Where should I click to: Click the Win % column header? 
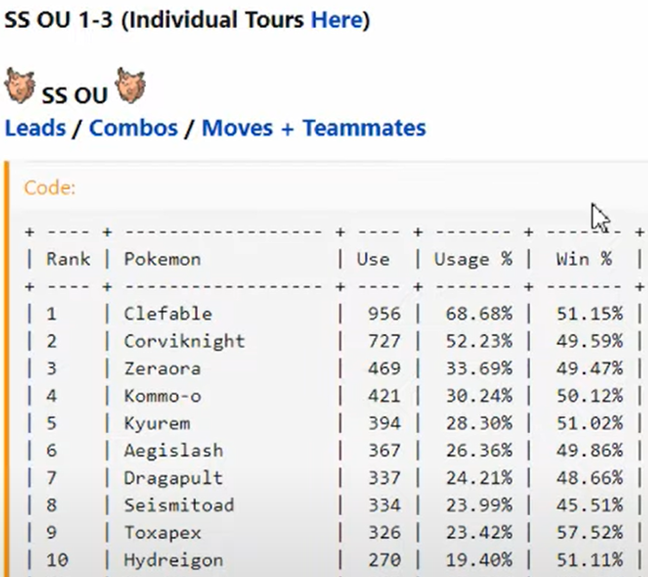[584, 259]
